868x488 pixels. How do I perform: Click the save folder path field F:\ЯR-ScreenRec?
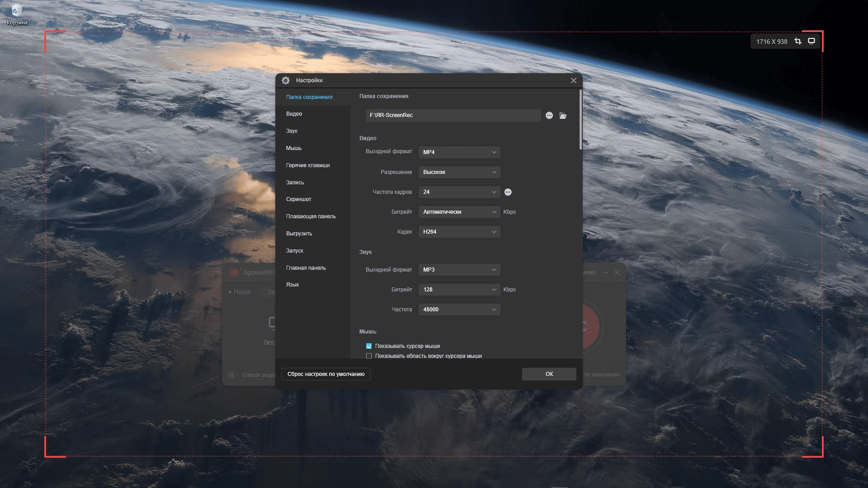[453, 115]
